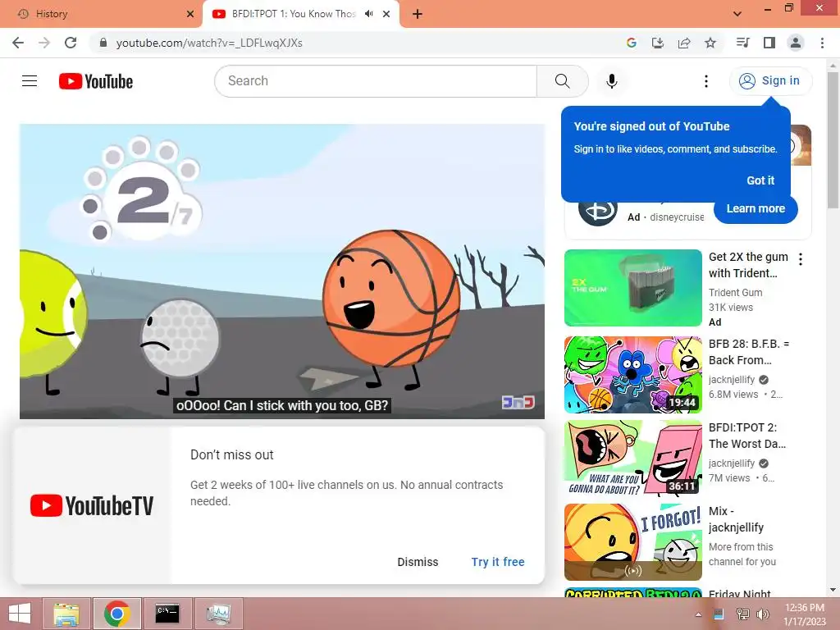Go to YouTube home via logo
The image size is (840, 630).
pos(96,81)
